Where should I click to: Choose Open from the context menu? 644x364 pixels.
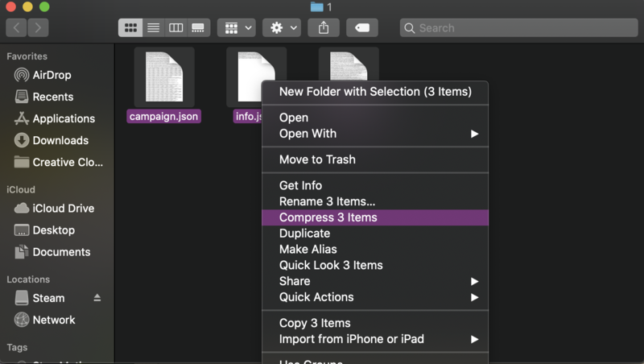point(375,118)
